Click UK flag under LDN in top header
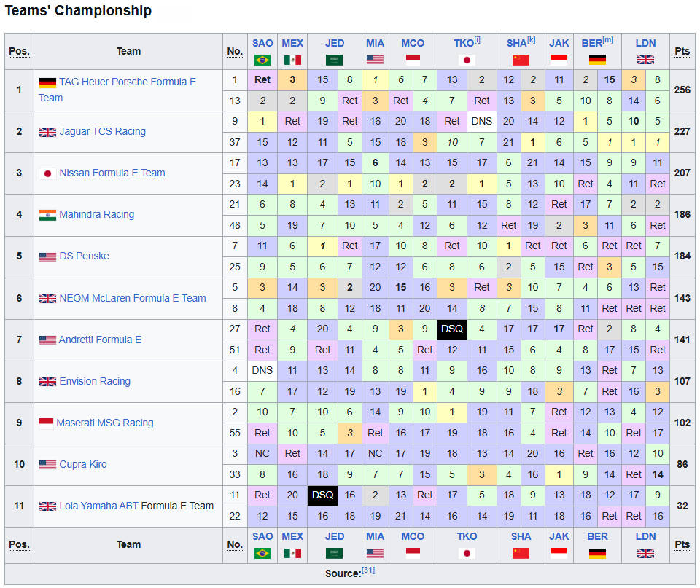Viewport: 700px width, 588px height. (x=645, y=60)
